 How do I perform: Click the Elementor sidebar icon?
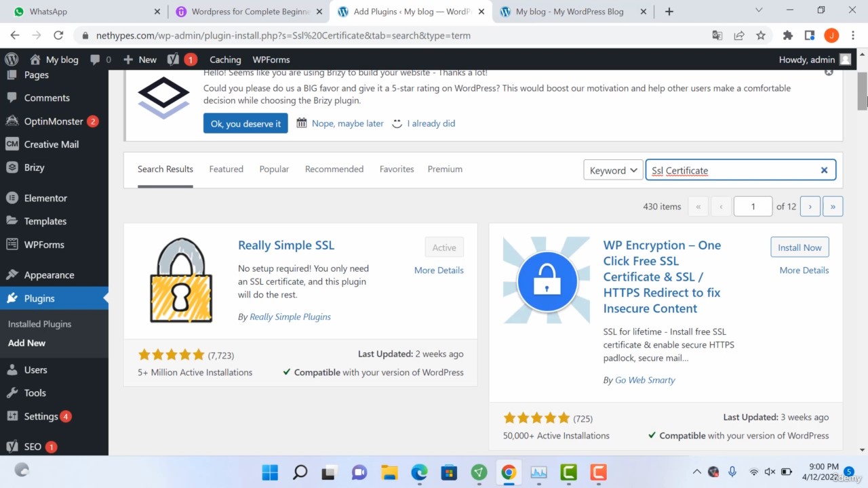(12, 198)
